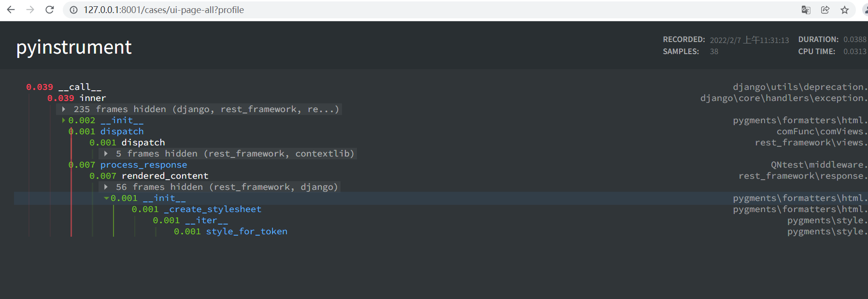This screenshot has width=868, height=299.
Task: Select the _create_stylesheet frame
Action: (x=197, y=209)
